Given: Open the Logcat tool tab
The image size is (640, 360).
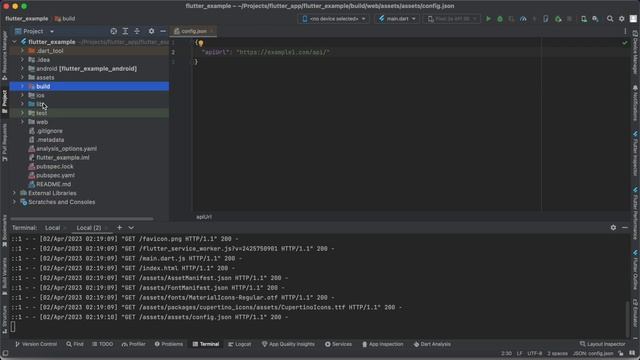Looking at the screenshot, I should 240,344.
